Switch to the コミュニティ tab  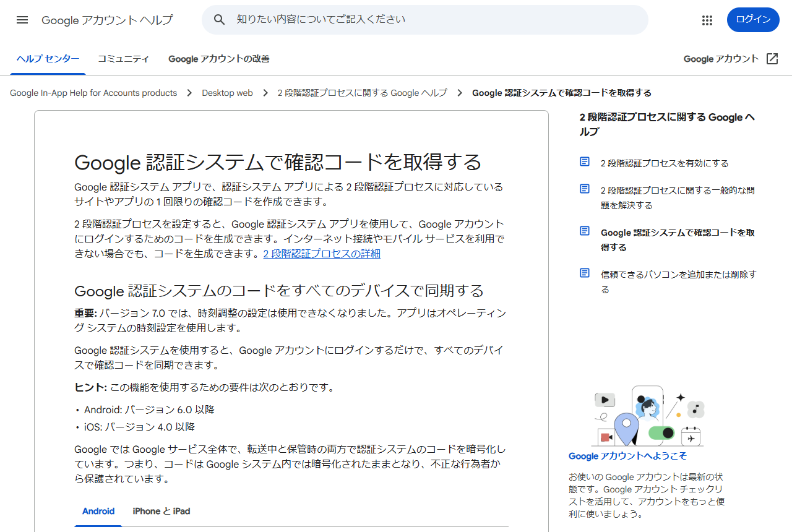click(124, 59)
